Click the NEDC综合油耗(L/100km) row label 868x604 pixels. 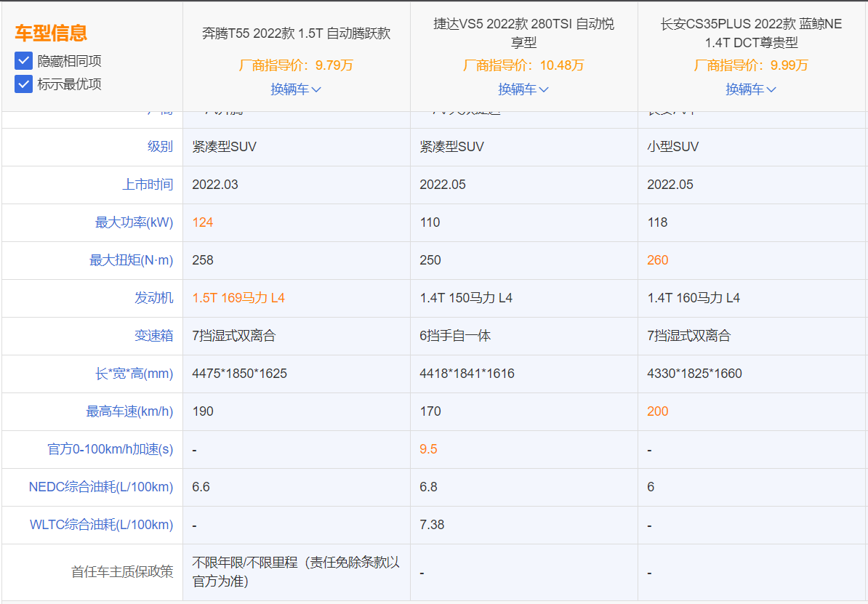[101, 487]
